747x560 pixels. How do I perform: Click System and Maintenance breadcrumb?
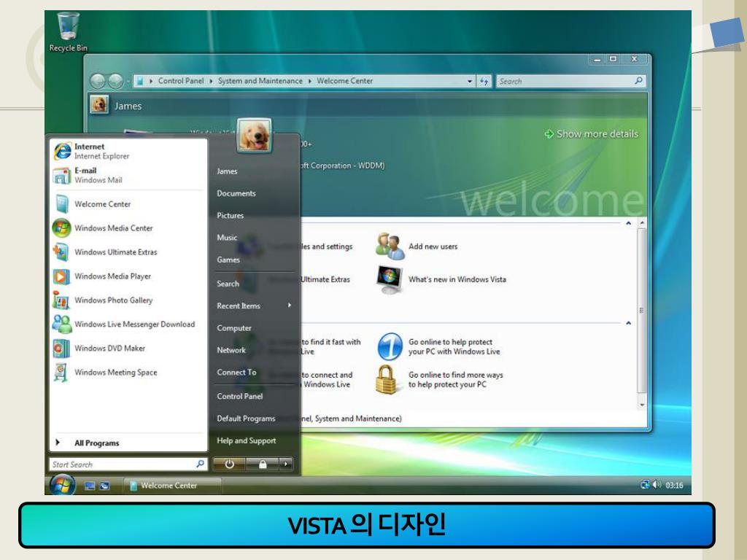coord(260,81)
